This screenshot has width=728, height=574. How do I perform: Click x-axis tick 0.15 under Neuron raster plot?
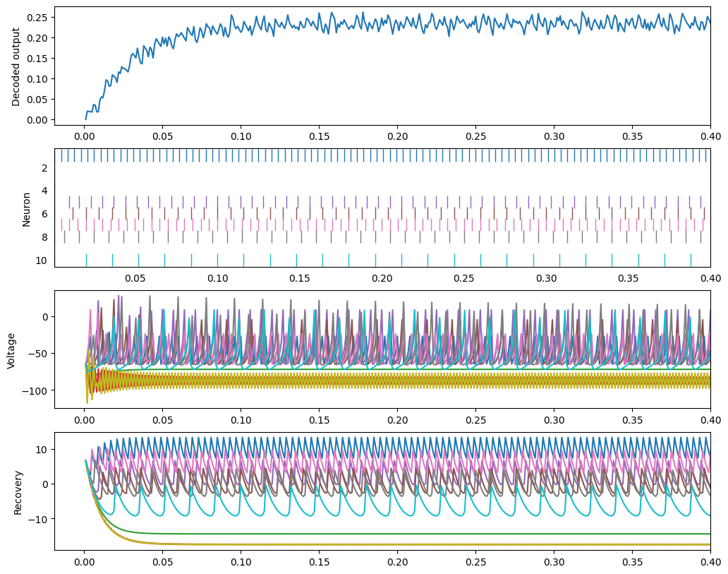[300, 278]
